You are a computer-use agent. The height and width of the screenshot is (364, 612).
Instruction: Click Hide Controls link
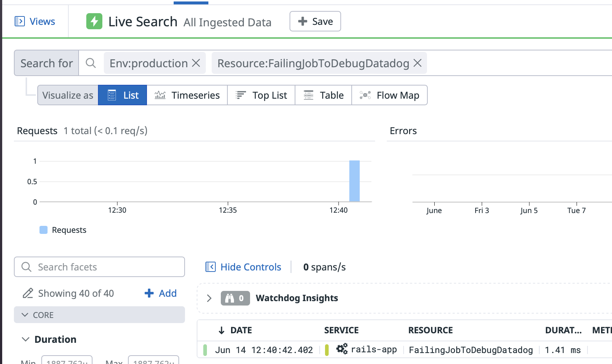[x=251, y=267]
